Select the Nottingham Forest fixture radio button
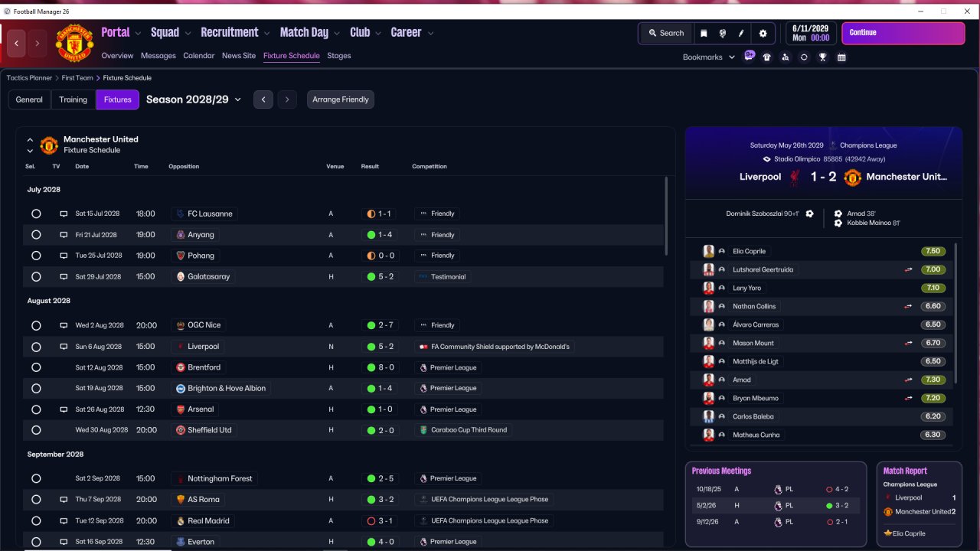 pyautogui.click(x=36, y=478)
